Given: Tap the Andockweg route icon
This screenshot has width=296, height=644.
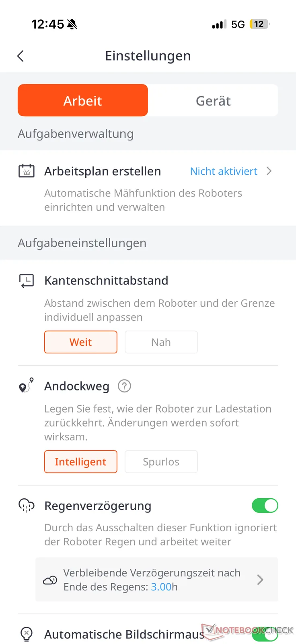Looking at the screenshot, I should tap(27, 386).
